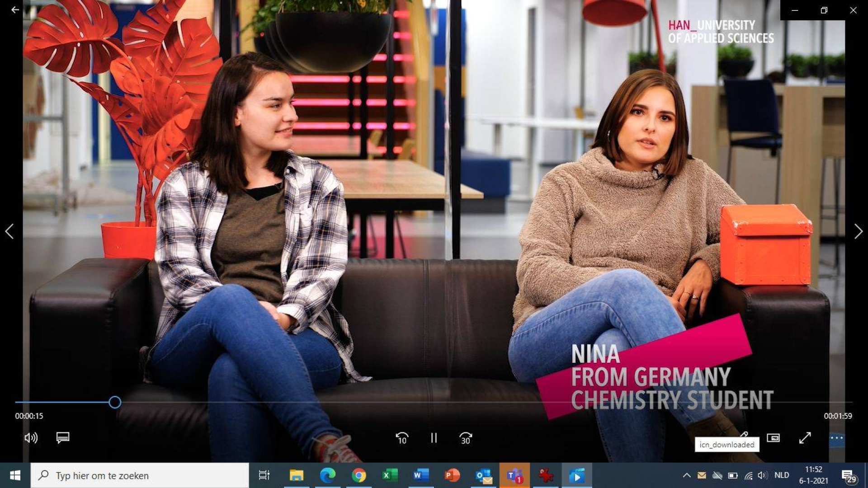Launch Microsoft Edge from taskbar
Viewport: 868px width, 488px height.
[328, 475]
